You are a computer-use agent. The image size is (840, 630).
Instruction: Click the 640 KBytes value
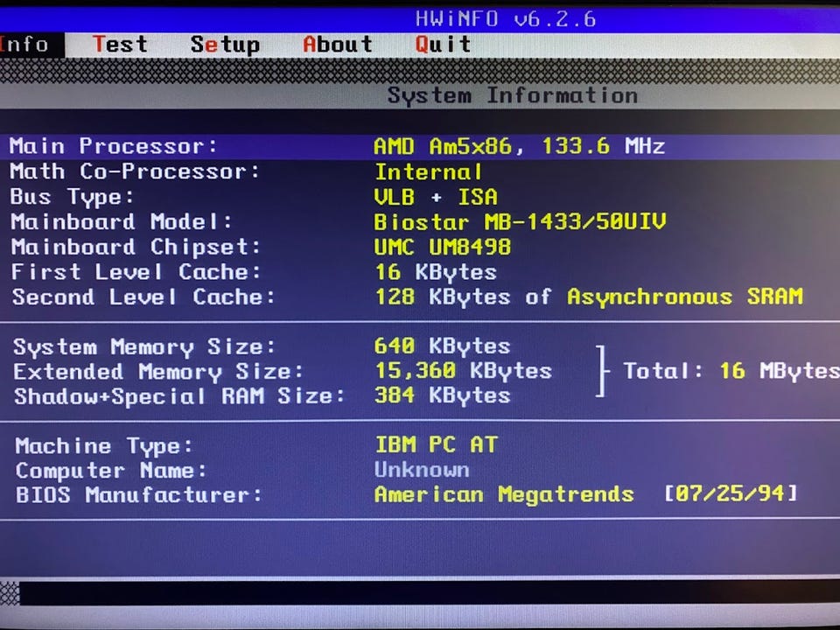(x=442, y=346)
